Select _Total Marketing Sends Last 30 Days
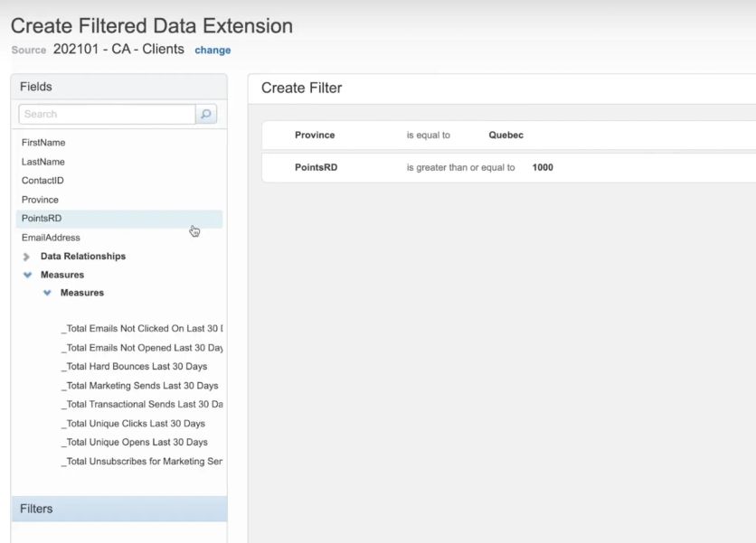 tap(140, 386)
